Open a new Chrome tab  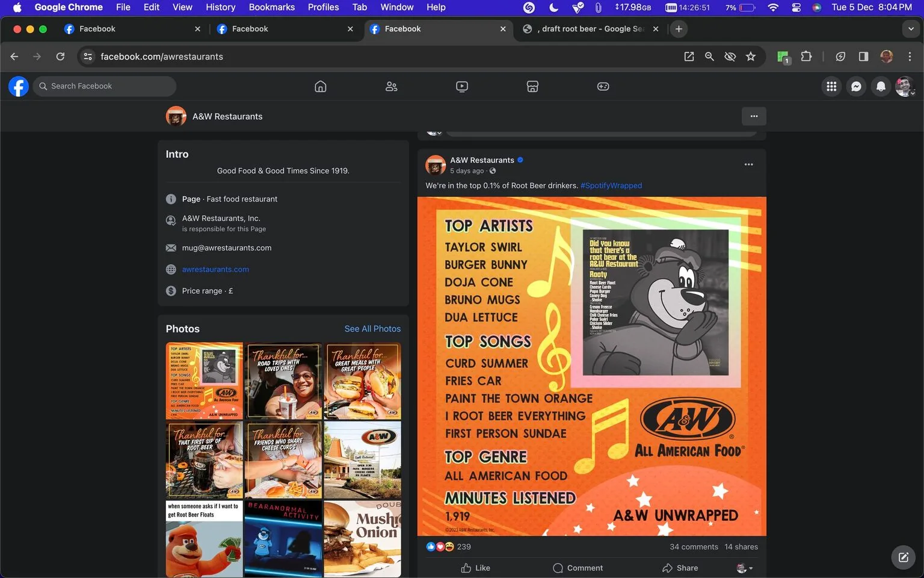pos(679,29)
